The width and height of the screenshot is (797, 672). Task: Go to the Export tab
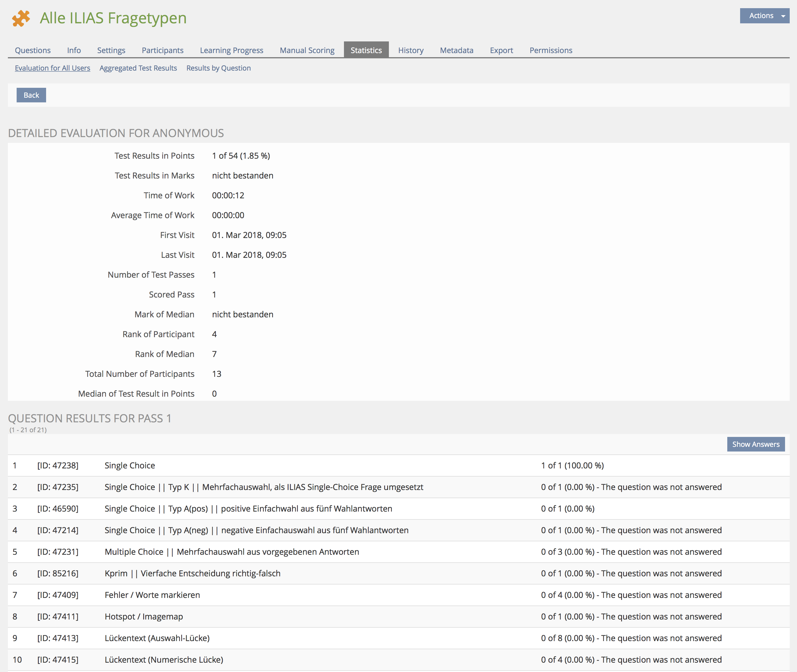tap(501, 50)
